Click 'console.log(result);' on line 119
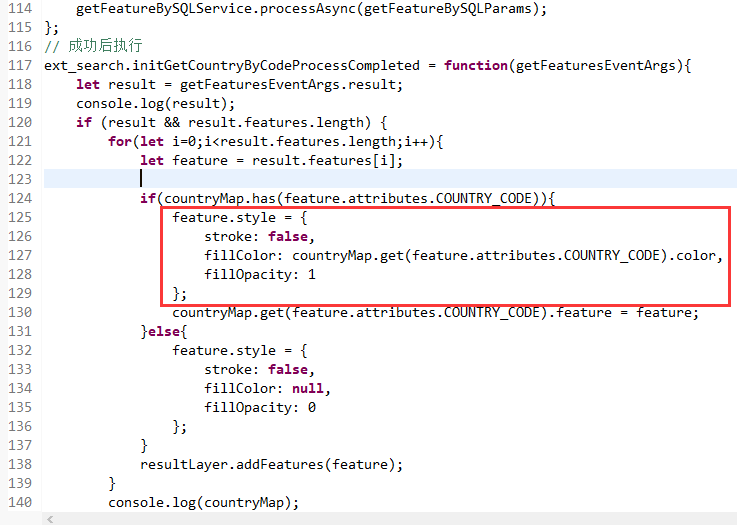Viewport: 737px width, 525px height. pos(155,103)
